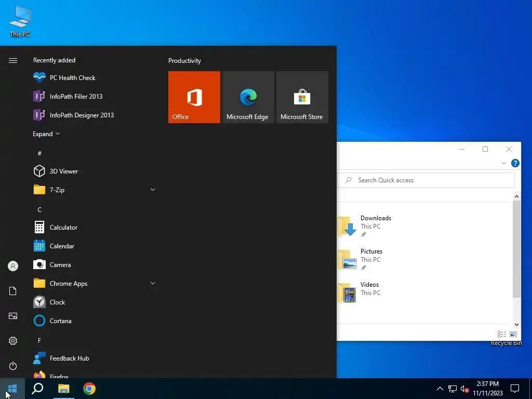The width and height of the screenshot is (532, 399).
Task: Switch Explorer to details view icon
Action: tap(502, 334)
